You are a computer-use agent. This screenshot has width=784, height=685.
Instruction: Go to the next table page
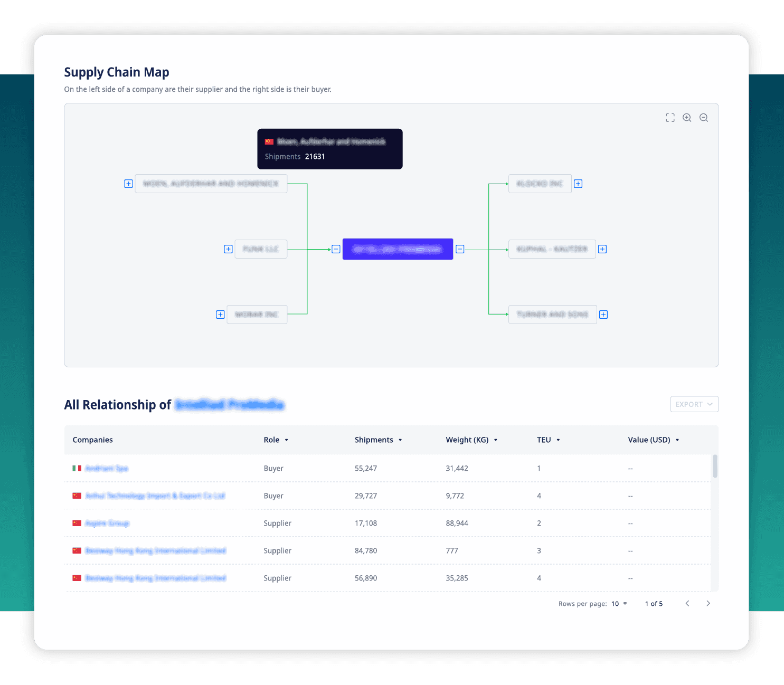708,603
